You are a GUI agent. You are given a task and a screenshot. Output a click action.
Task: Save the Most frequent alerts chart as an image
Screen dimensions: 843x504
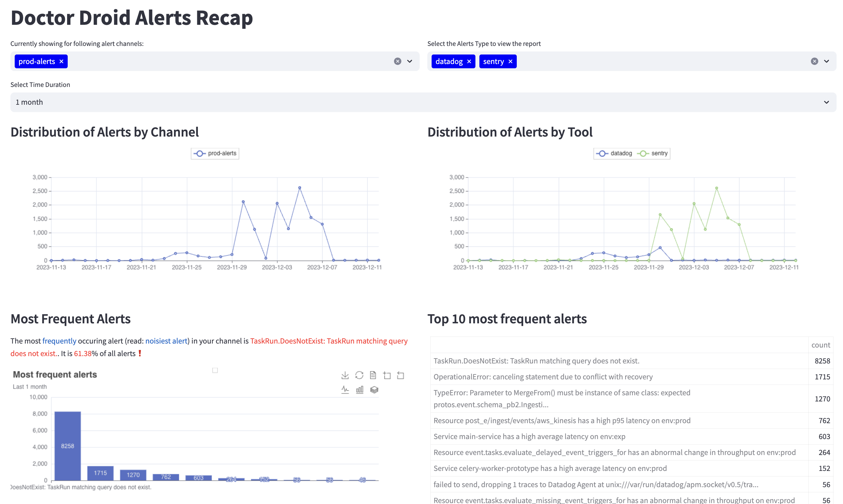point(345,375)
